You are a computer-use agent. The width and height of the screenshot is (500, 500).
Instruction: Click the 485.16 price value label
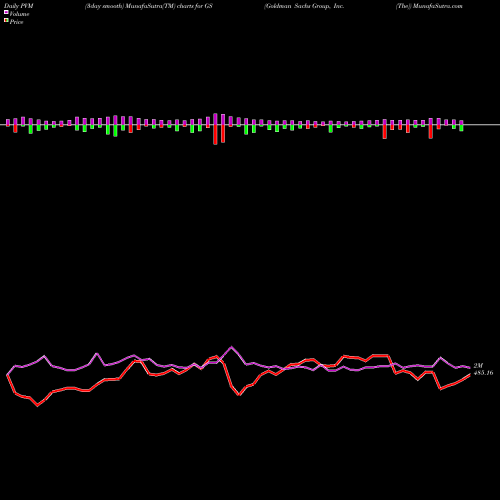pyautogui.click(x=483, y=373)
